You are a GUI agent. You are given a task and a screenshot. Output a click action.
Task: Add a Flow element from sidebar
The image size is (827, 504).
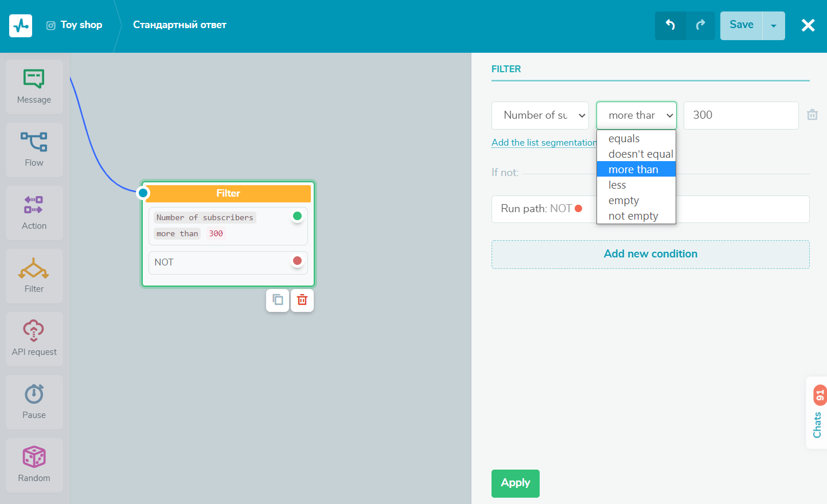tap(34, 150)
